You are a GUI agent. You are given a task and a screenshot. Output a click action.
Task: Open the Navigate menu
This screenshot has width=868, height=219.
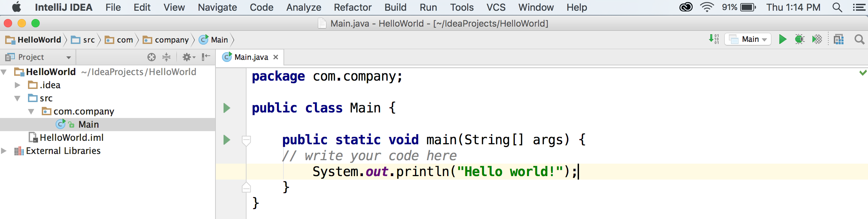pos(217,7)
